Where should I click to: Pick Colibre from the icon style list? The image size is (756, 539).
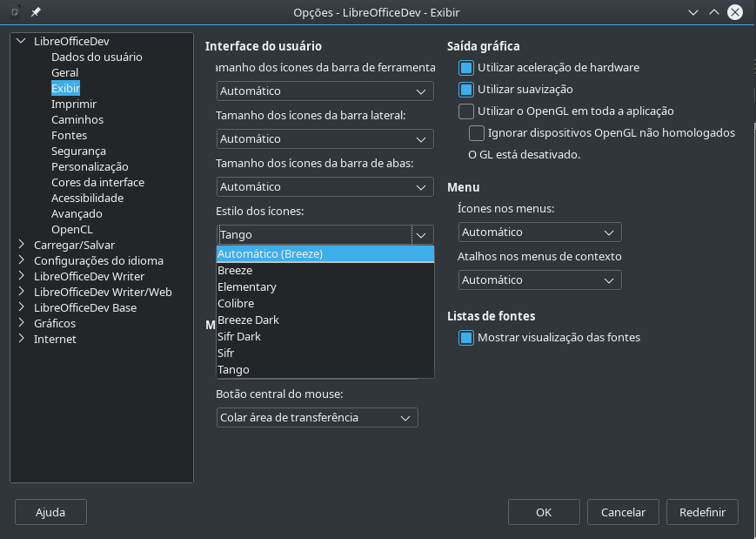point(325,304)
